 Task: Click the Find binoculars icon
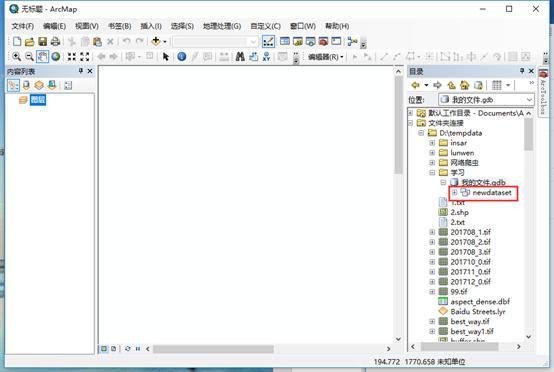(x=240, y=57)
